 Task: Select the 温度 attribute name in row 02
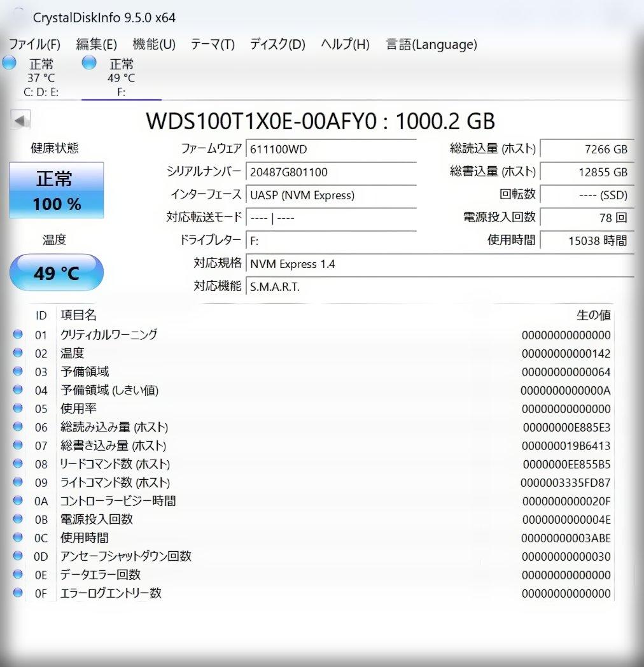point(73,353)
